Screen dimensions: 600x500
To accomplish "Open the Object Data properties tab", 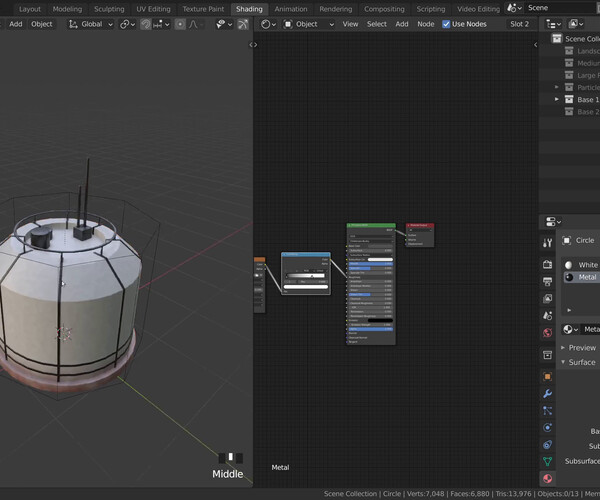I will tap(548, 461).
